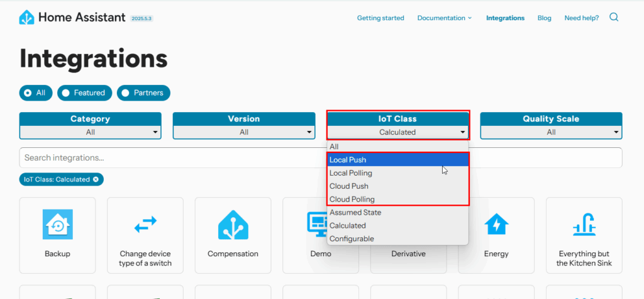Expand the Category dropdown
644x299 pixels.
pyautogui.click(x=91, y=132)
